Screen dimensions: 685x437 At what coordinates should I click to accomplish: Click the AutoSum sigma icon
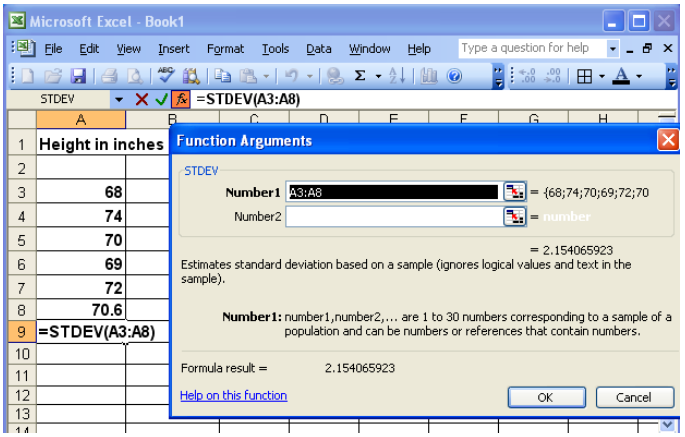click(x=360, y=75)
